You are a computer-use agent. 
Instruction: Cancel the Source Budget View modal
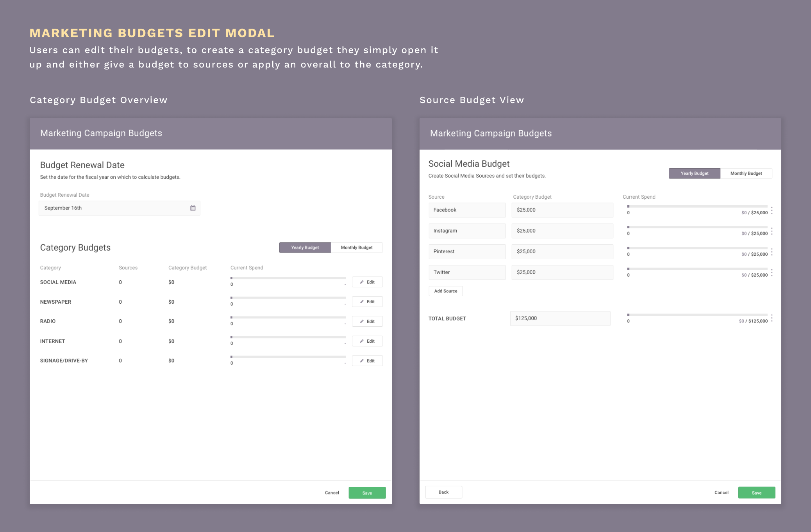[721, 493]
